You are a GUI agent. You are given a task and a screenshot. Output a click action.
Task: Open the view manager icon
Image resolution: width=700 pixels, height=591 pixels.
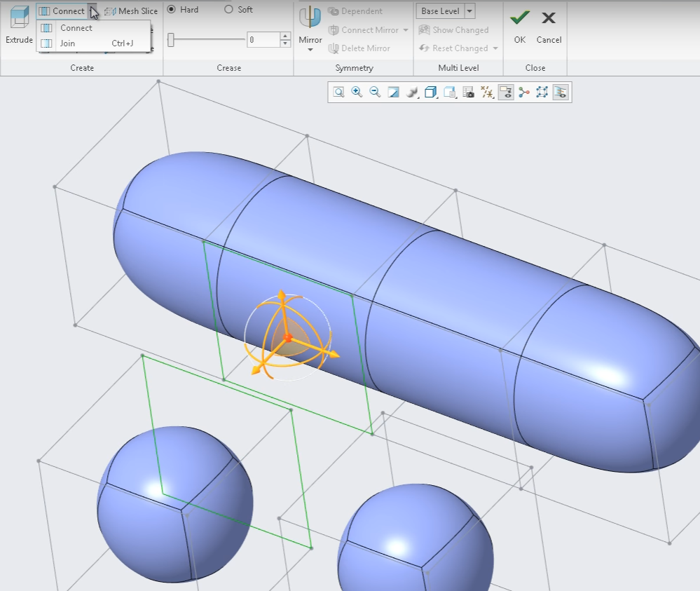pyautogui.click(x=450, y=93)
